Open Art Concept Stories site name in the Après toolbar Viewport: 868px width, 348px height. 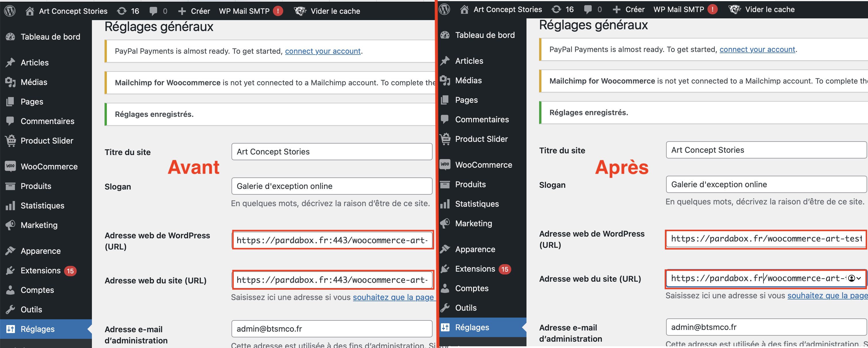click(x=508, y=9)
